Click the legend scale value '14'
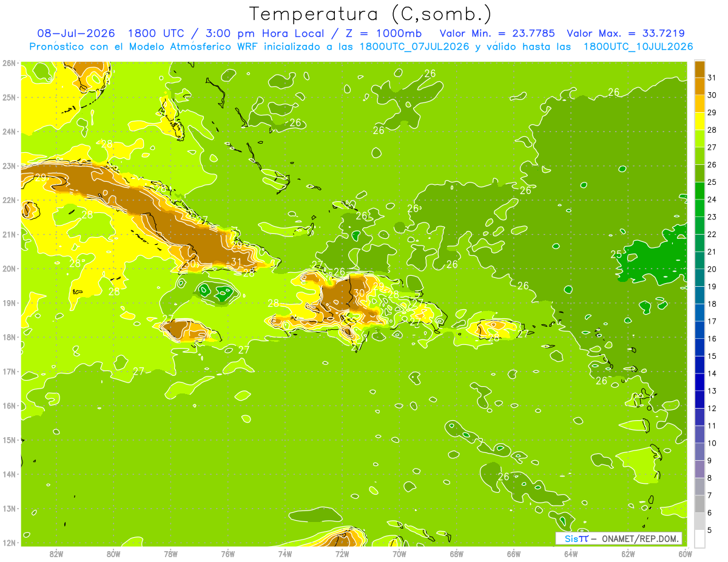Image resolution: width=728 pixels, height=562 pixels. click(x=712, y=373)
